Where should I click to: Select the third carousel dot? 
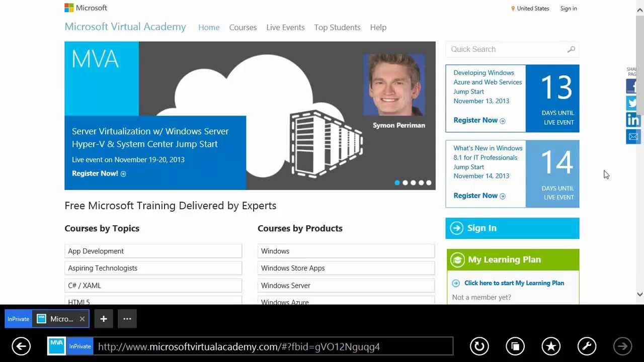coord(413,183)
